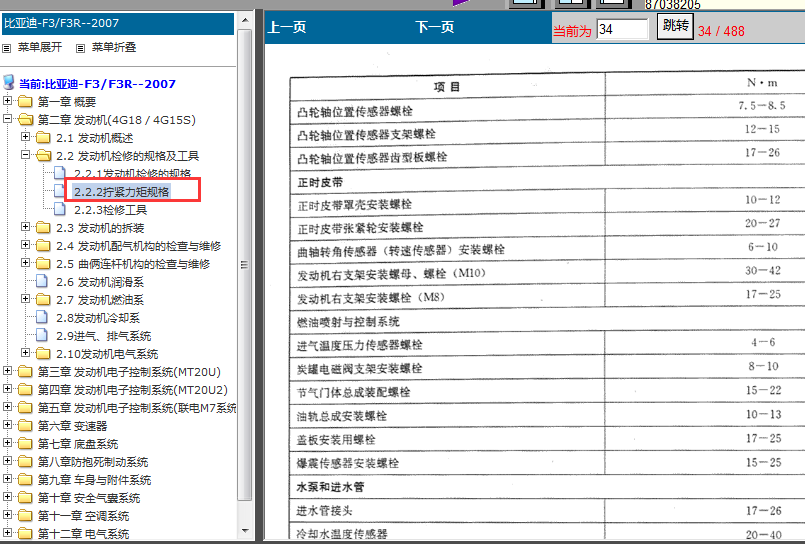Screen dimensions: 805x544
Task: Select 第六章 变速器 chapter label
Action: (x=72, y=426)
